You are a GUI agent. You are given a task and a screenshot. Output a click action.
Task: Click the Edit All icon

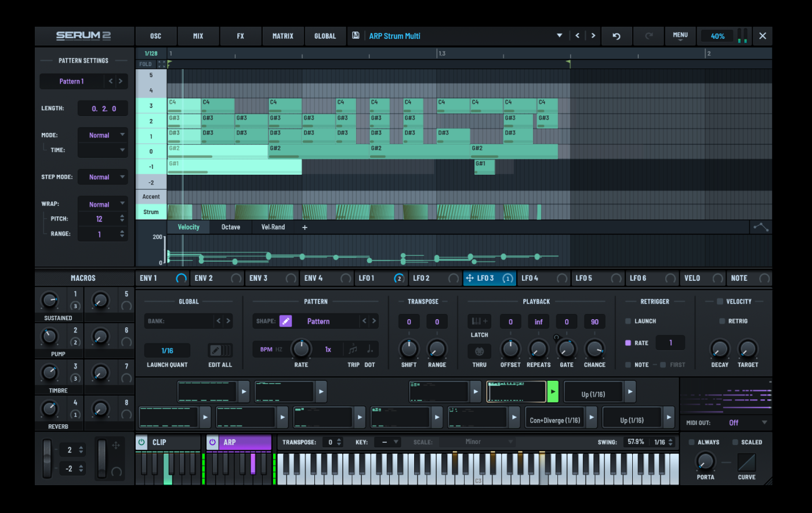[x=220, y=351]
